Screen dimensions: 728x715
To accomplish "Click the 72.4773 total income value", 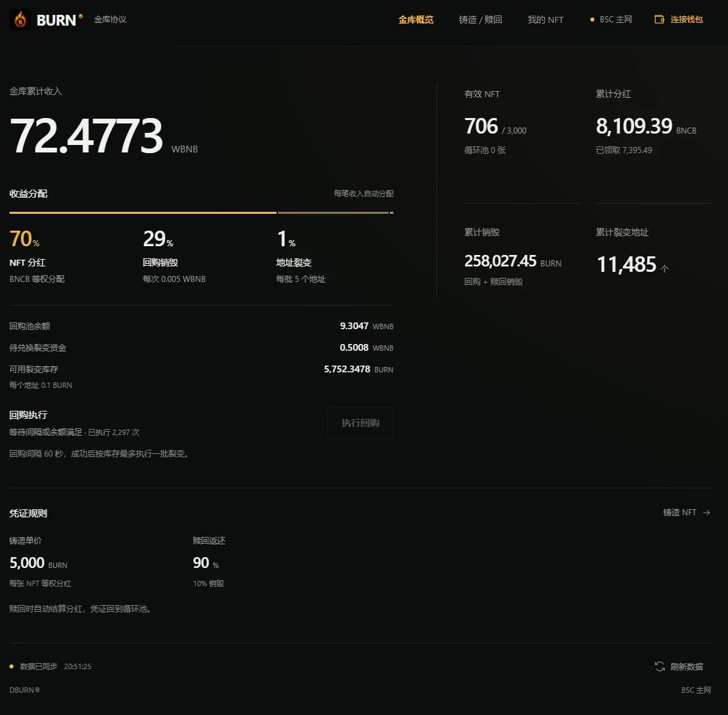I will pyautogui.click(x=86, y=135).
